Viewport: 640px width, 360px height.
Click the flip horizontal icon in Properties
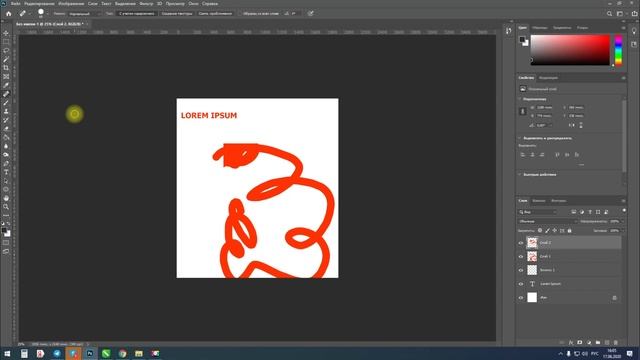571,125
